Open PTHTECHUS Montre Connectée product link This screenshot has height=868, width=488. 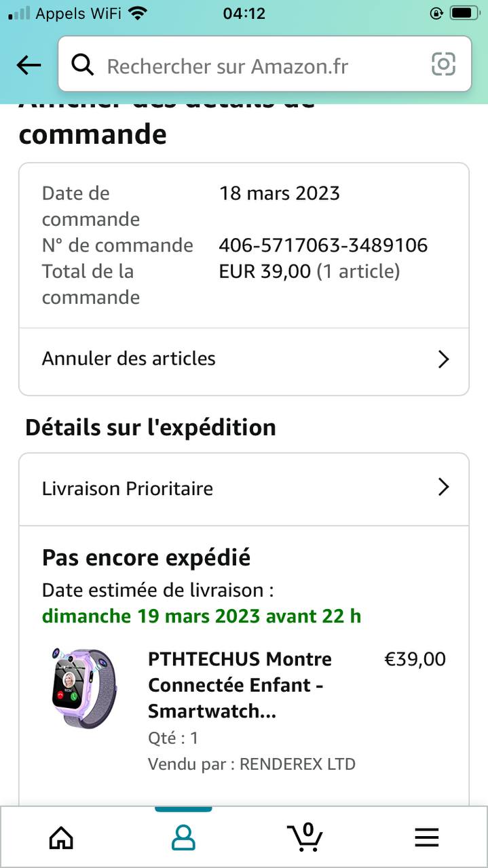tap(240, 685)
